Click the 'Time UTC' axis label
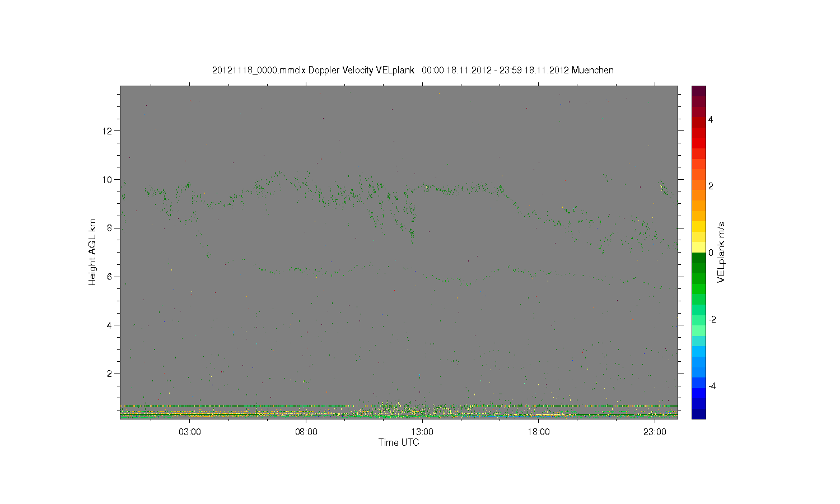This screenshot has height=504, width=840. [399, 442]
